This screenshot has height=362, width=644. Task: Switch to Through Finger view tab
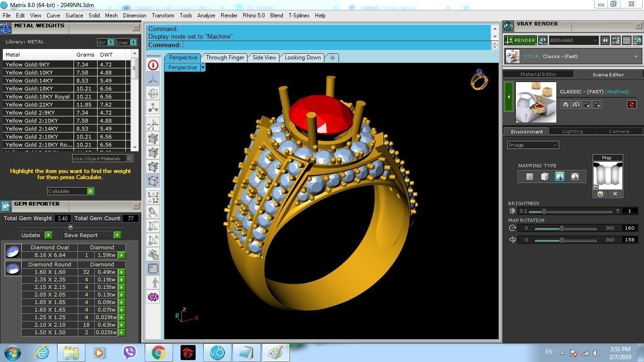tap(225, 58)
